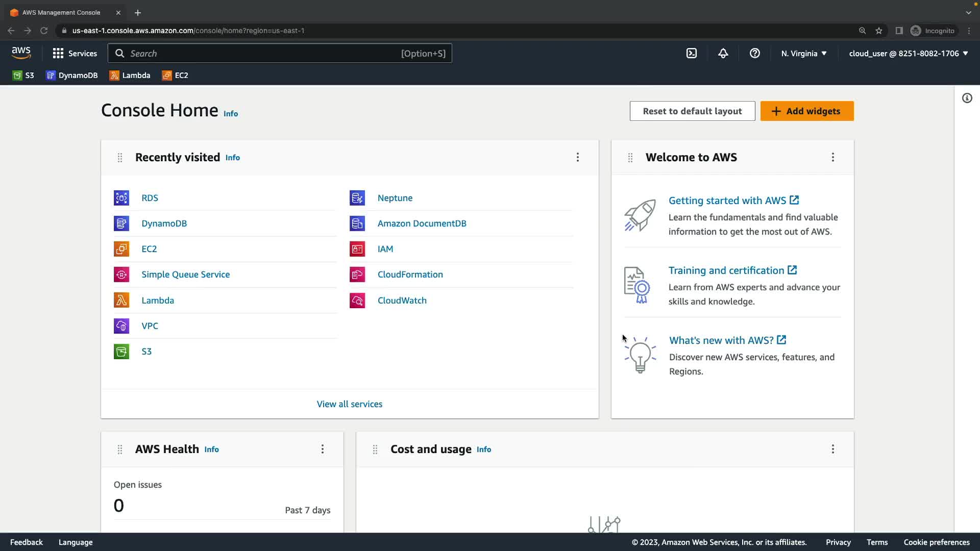Screen dimensions: 980x551
Task: Open the notifications bell
Action: 723,53
